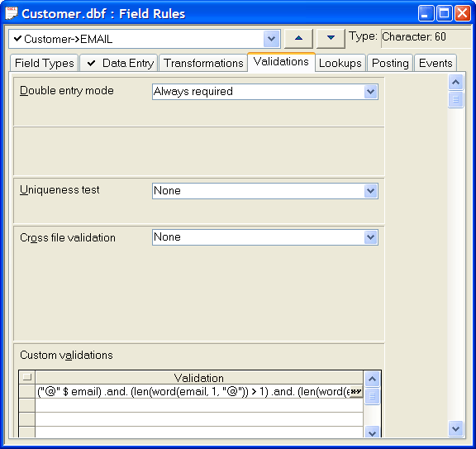Open the Cross file validation dropdown
The image size is (476, 449).
pos(371,237)
